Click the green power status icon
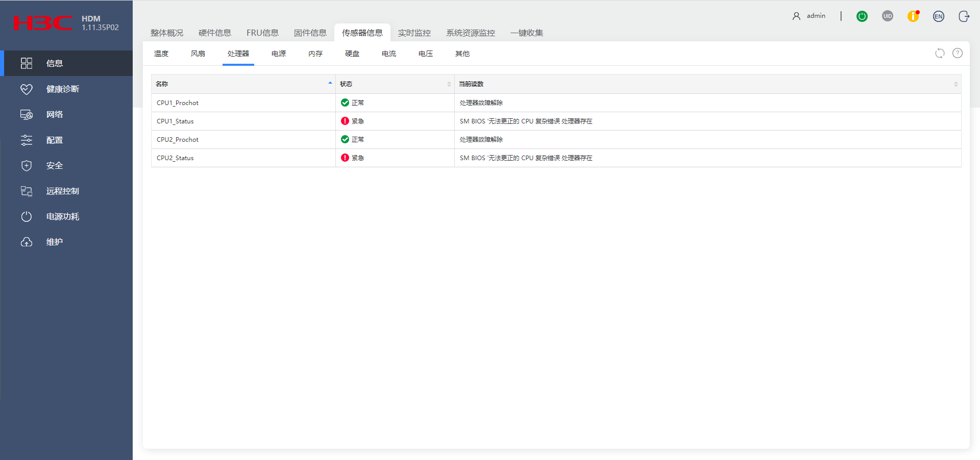Screen dimensions: 980x460 (x=862, y=16)
